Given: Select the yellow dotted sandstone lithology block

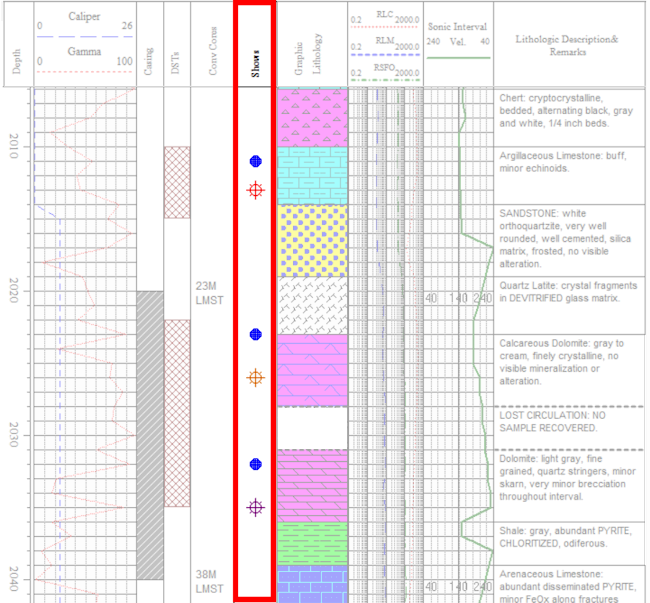Looking at the screenshot, I should (312, 240).
